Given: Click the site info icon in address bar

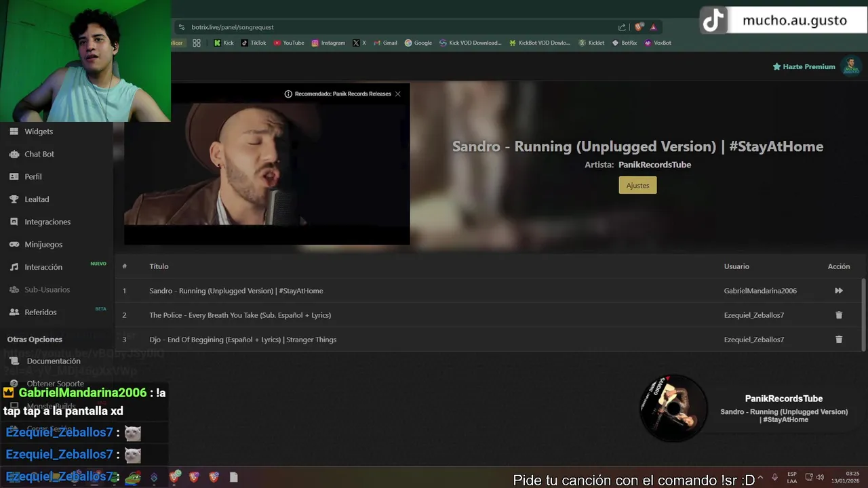Looking at the screenshot, I should click(x=181, y=27).
